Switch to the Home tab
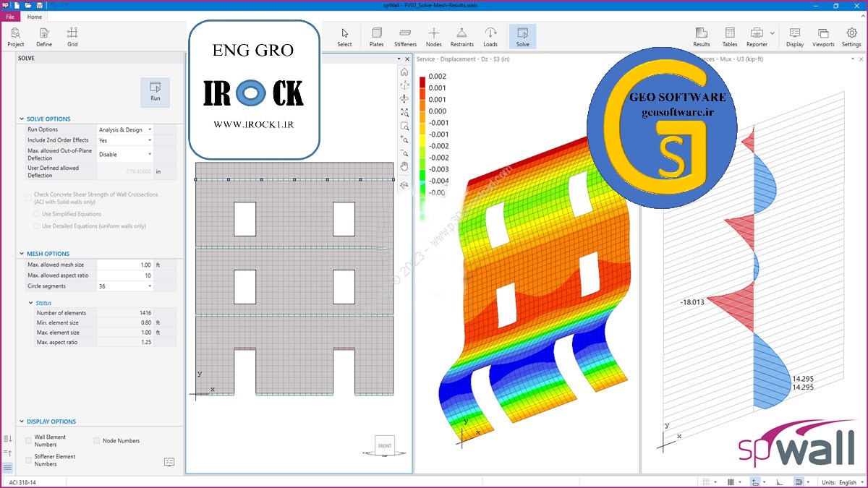Image resolution: width=868 pixels, height=488 pixels. [34, 17]
